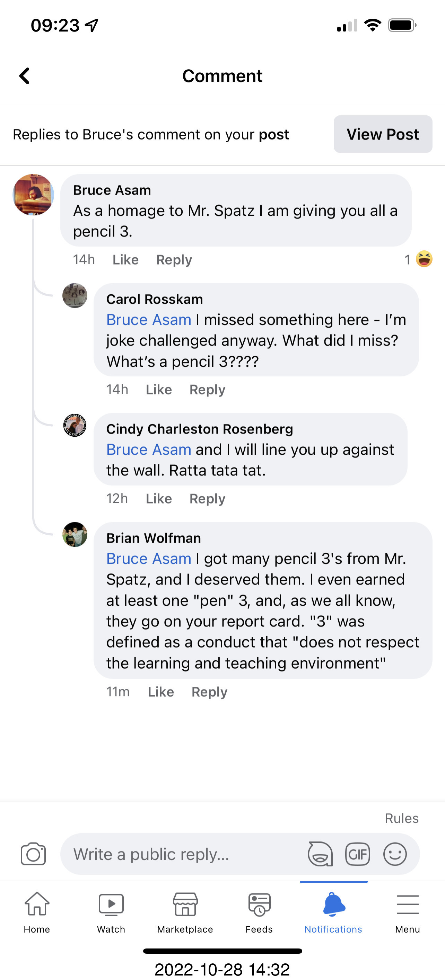Open the Menu tab

[407, 912]
